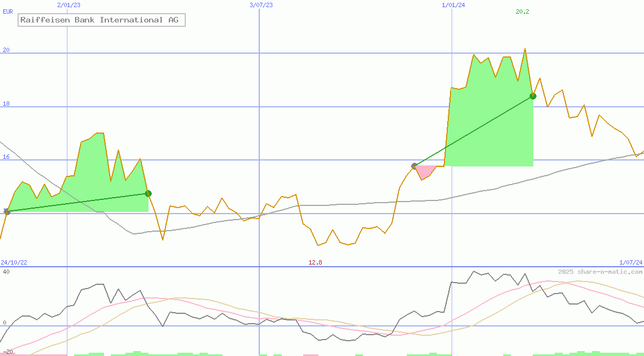
Task: Select the gray entry marker before 1/01/24
Action: (x=414, y=166)
